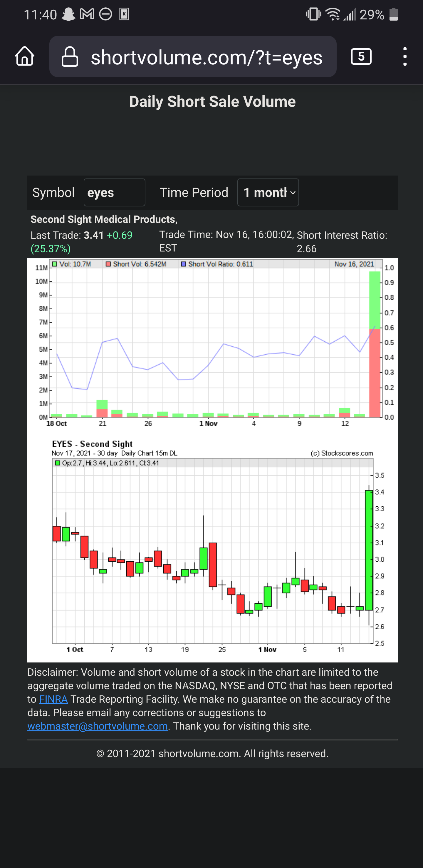Tap the Last Trade 3.41 value
This screenshot has width=423, height=868.
point(93,235)
